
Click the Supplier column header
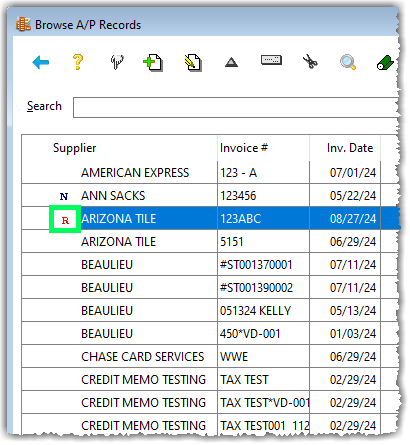pyautogui.click(x=75, y=148)
